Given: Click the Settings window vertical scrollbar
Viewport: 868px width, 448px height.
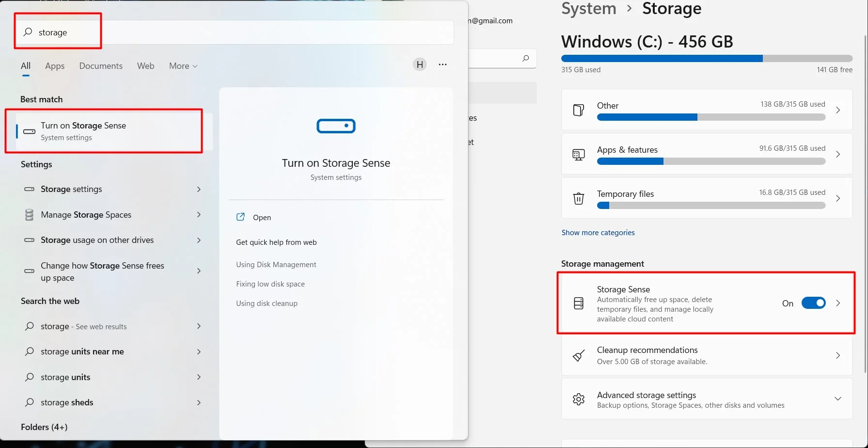Looking at the screenshot, I should tap(866, 204).
